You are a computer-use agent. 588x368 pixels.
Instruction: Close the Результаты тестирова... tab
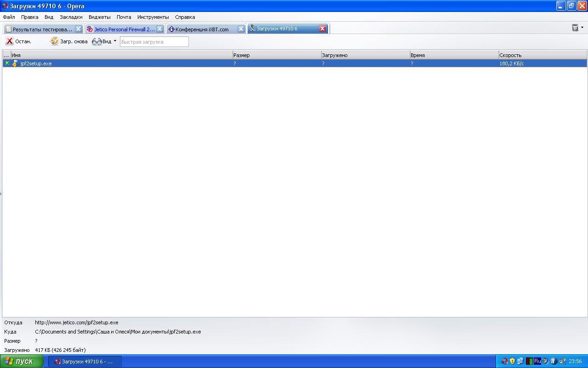point(78,29)
